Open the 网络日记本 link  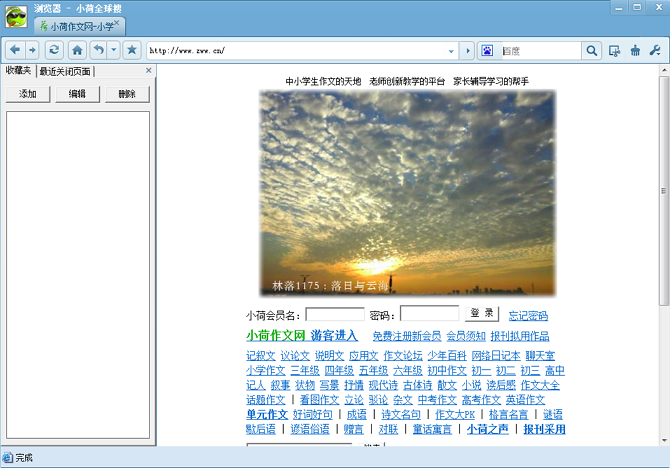pyautogui.click(x=496, y=356)
